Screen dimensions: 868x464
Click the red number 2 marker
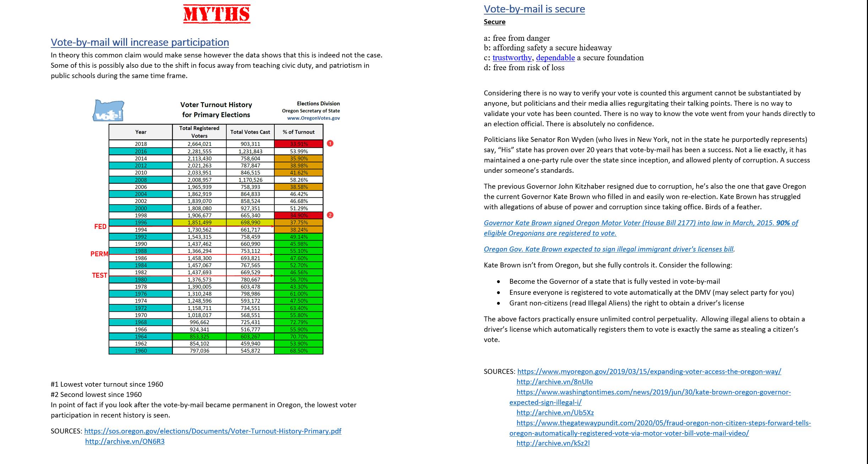pyautogui.click(x=330, y=215)
